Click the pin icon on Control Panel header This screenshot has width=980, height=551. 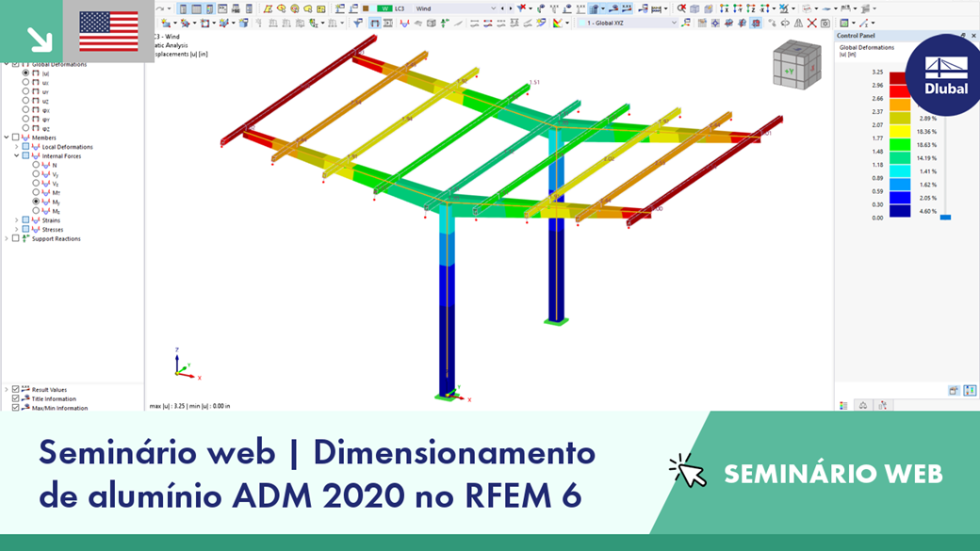tap(963, 36)
